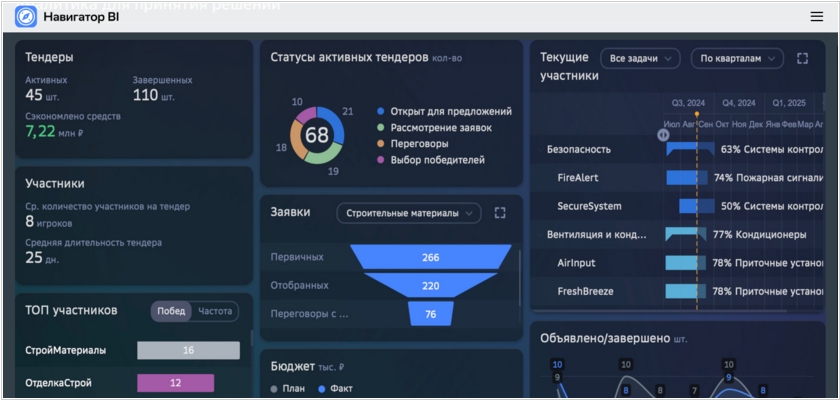Open the По кварталам dropdown
840x400 pixels.
pos(736,59)
